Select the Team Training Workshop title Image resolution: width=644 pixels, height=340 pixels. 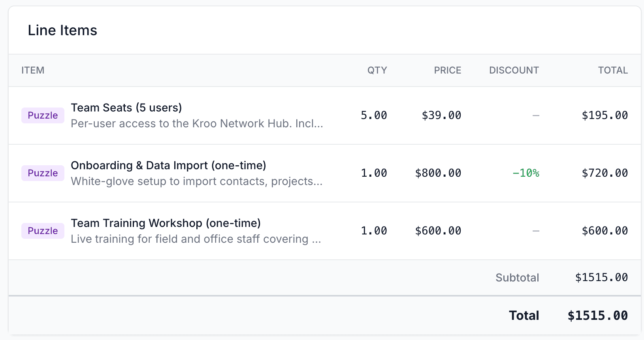pyautogui.click(x=166, y=223)
